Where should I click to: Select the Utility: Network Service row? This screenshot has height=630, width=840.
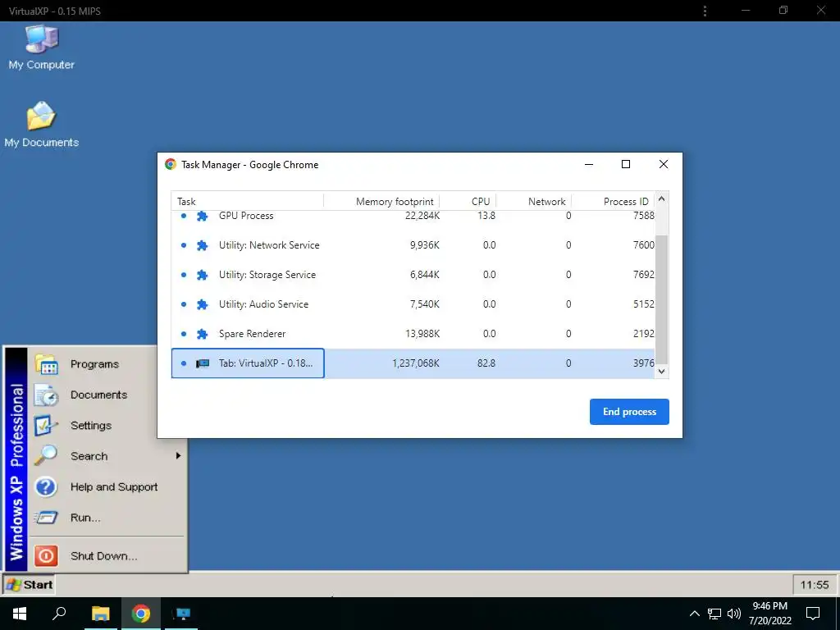tap(413, 245)
